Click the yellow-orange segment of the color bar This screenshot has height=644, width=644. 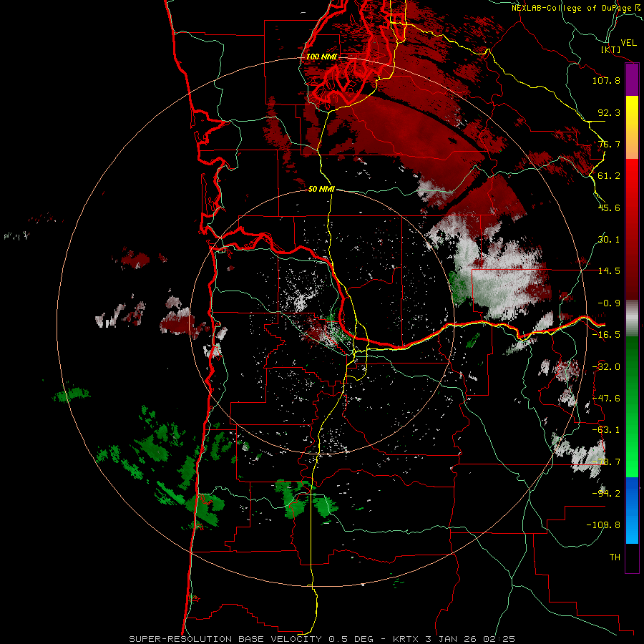coord(632,127)
